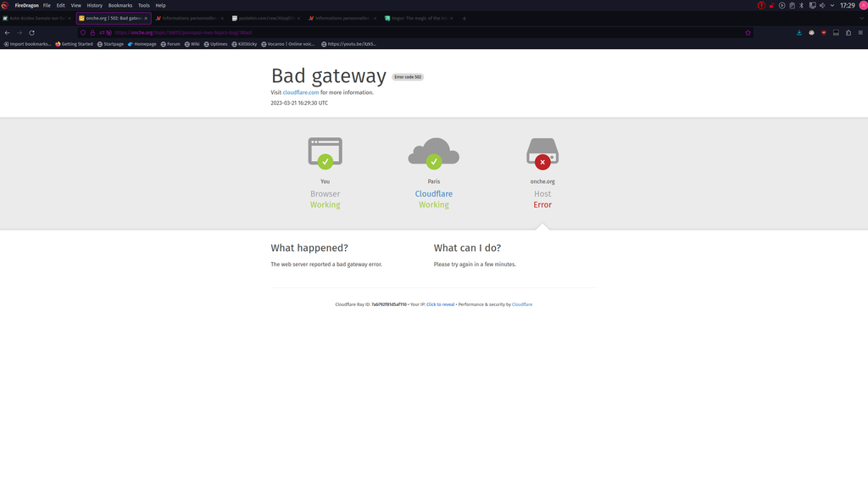Viewport: 868px width, 489px height.
Task: Open the Forum bookmark
Action: pos(170,44)
